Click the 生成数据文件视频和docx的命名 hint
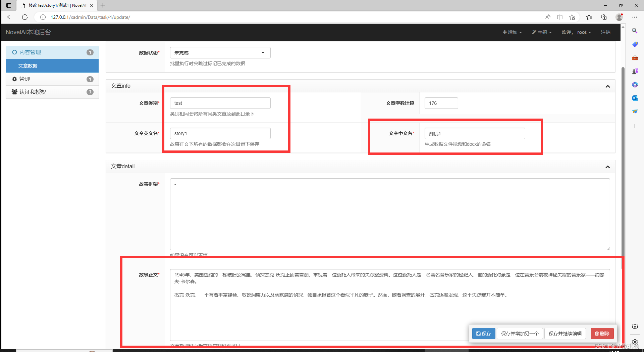Viewport: 644px width, 352px height. tap(458, 144)
